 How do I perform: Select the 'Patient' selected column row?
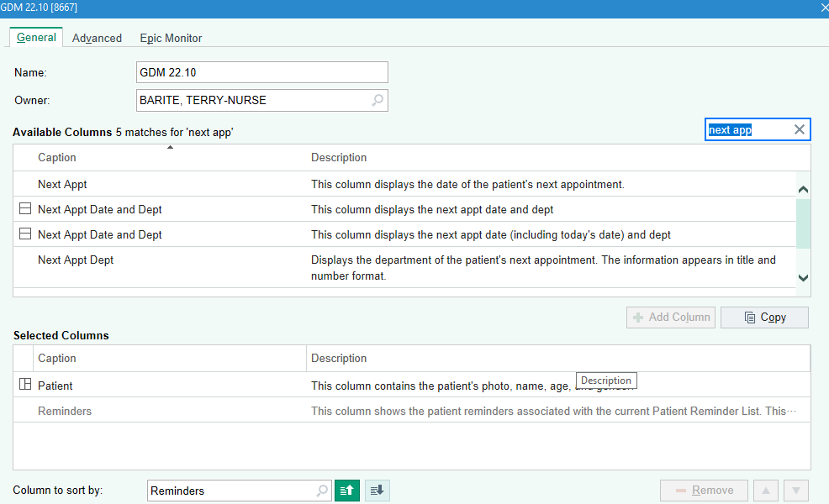(411, 385)
